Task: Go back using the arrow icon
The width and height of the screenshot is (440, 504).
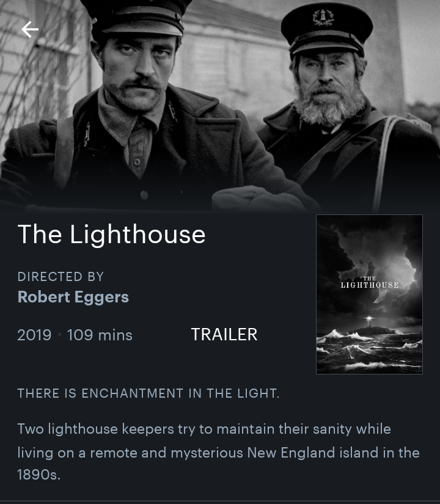Action: 30,29
